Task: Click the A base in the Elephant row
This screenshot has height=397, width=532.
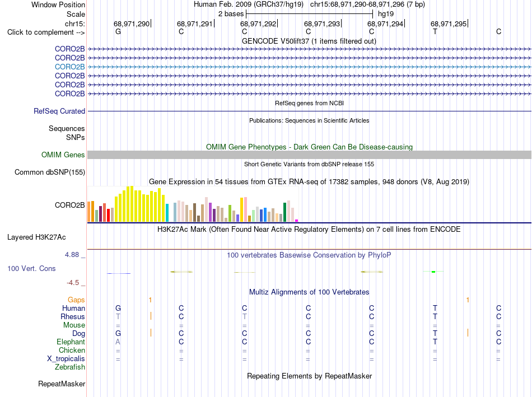Action: point(118,342)
